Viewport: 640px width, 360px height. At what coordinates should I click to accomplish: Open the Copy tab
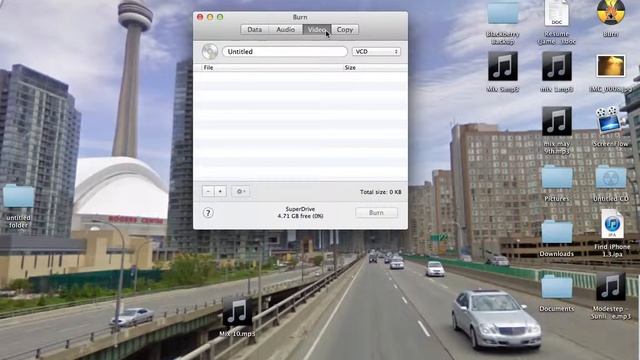coord(345,29)
